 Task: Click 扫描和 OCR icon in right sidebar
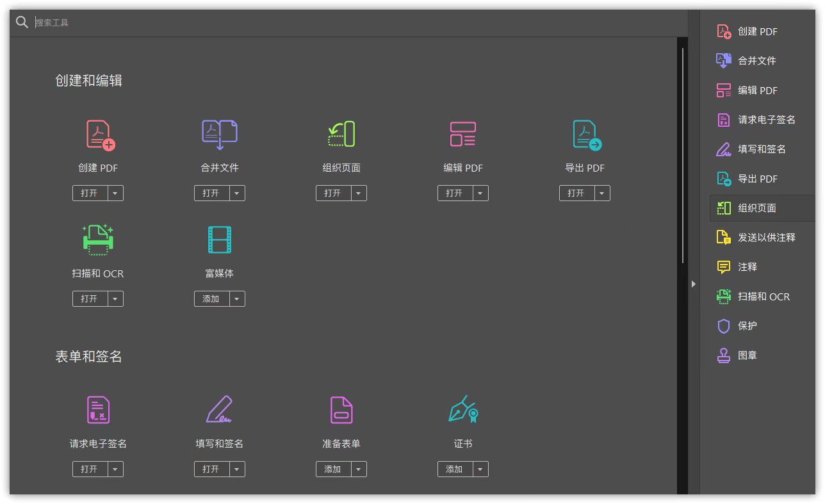click(724, 297)
